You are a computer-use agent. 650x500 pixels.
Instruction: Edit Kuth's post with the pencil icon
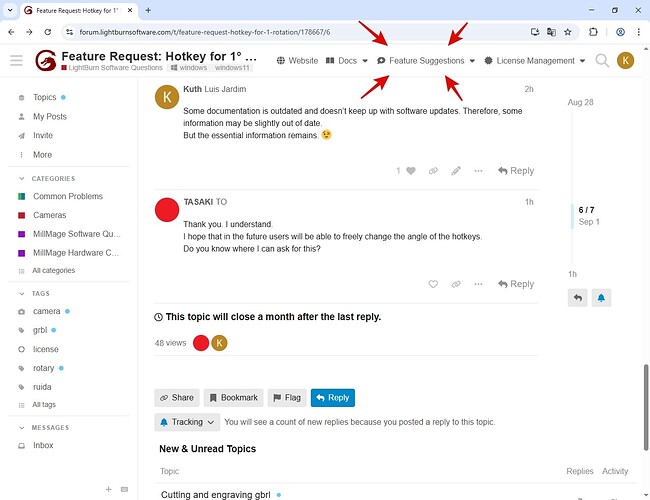456,171
